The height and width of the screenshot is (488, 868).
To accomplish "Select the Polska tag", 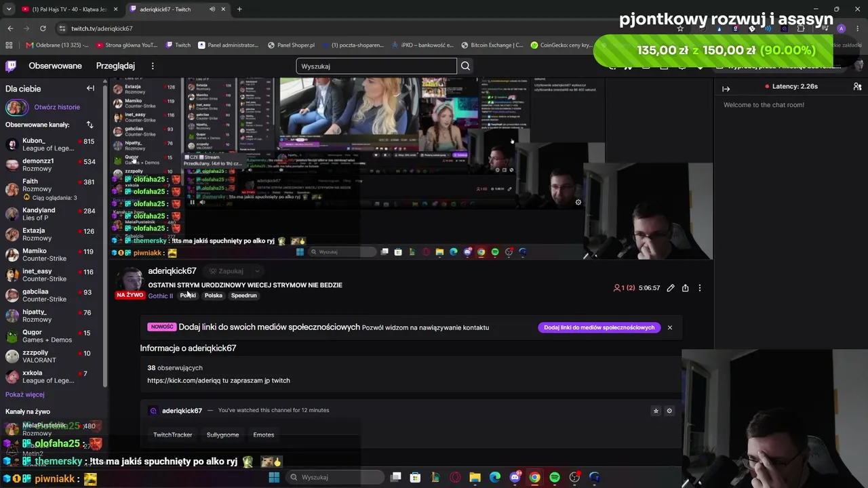I will (214, 296).
